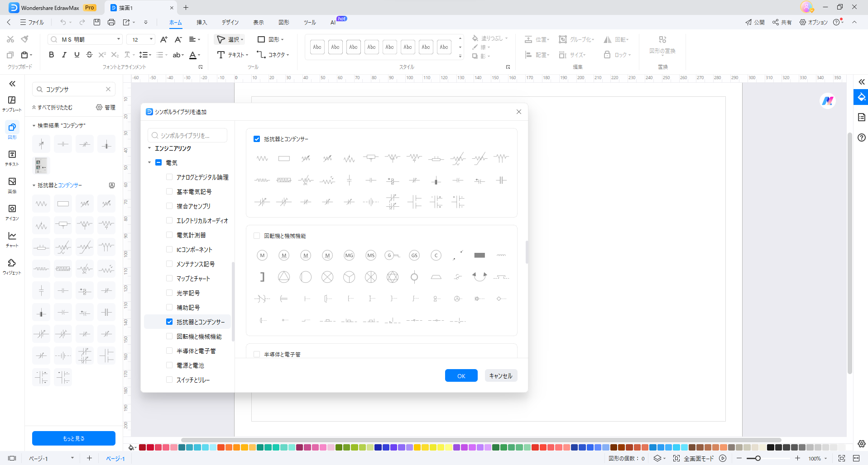Viewport: 868px width, 465px height.
Task: Click the Print icon in toolbar
Action: (111, 22)
